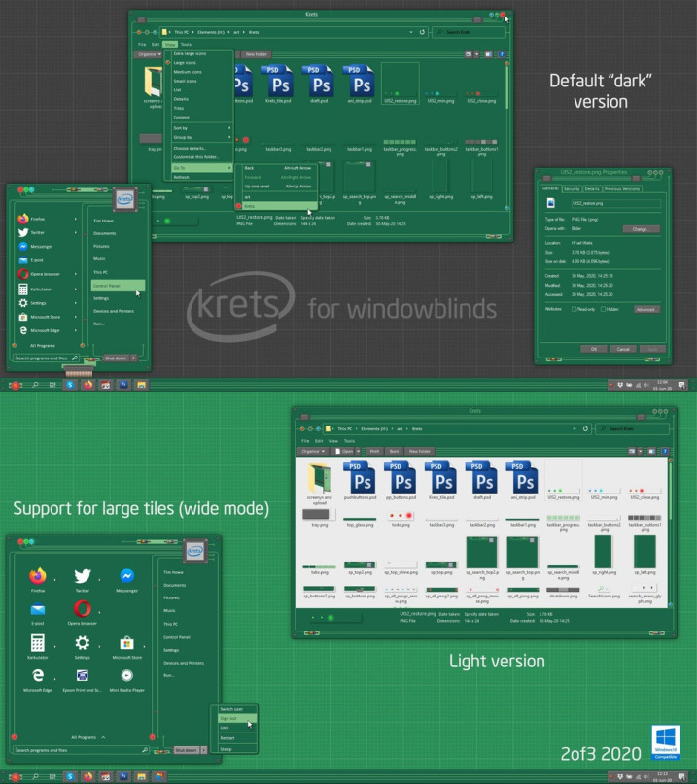Launch Twitter in the large-tiles start menu
This screenshot has height=784, width=697.
click(x=82, y=580)
